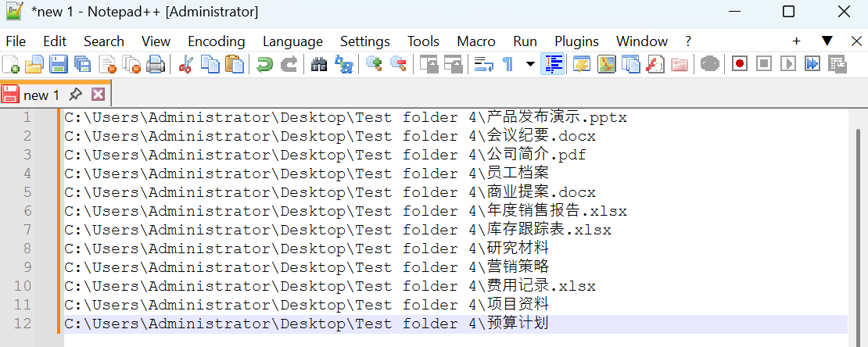868x347 pixels.
Task: Toggle synchronize horizontal scrolling
Action: 454,64
